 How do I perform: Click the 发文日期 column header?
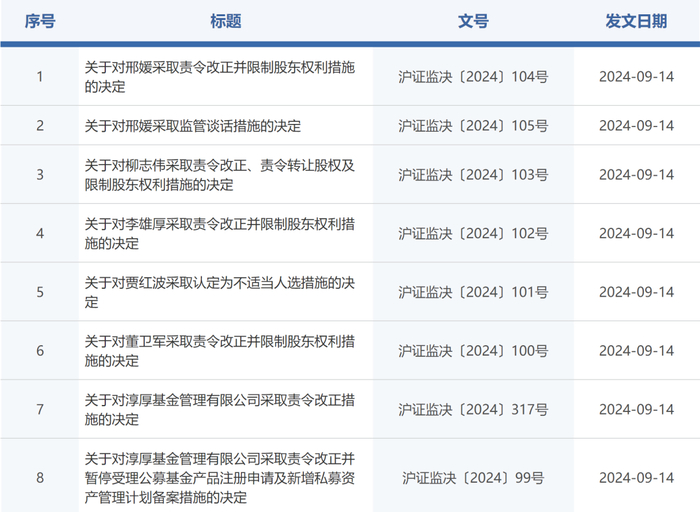(x=636, y=21)
